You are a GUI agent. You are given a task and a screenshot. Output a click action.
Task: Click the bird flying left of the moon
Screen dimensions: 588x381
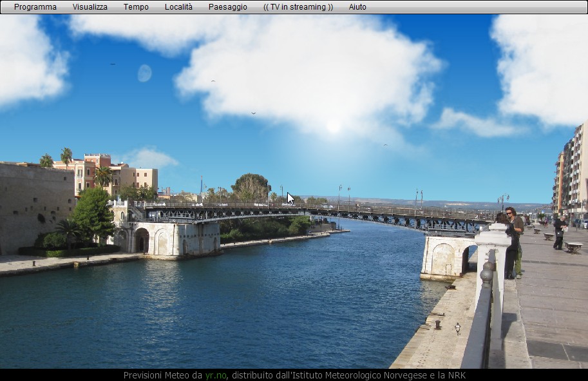(113, 64)
